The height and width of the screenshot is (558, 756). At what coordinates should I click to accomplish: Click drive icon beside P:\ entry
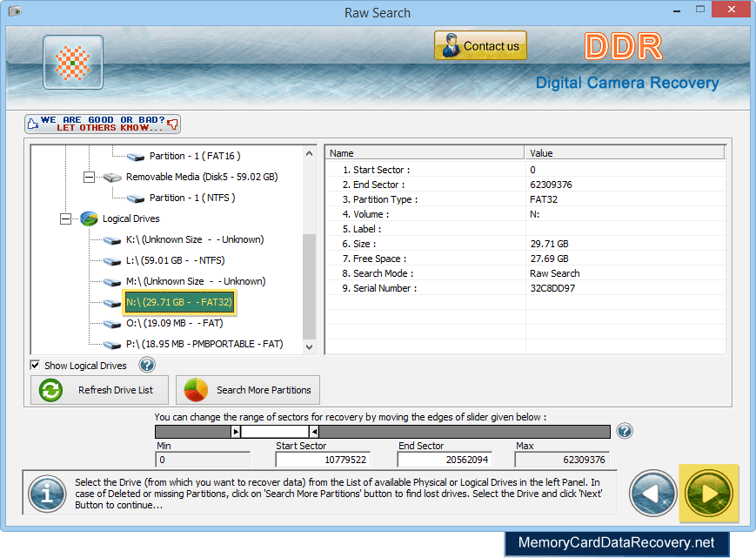(112, 345)
